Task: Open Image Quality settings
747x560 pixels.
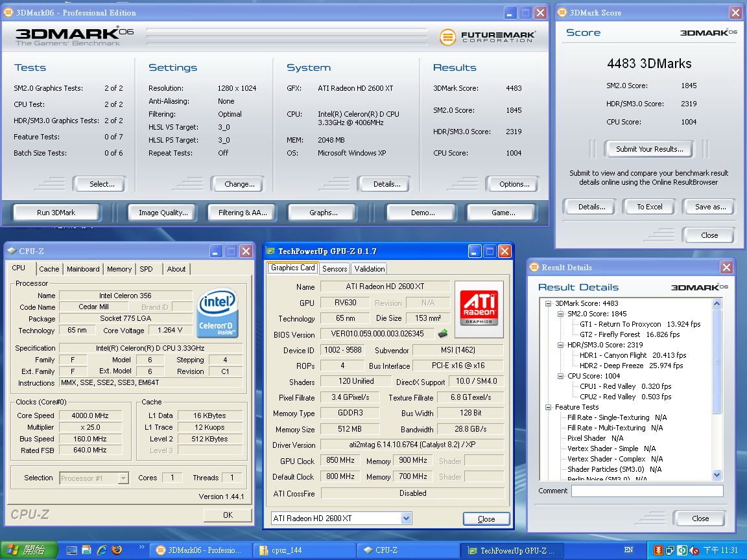Action: [163, 213]
